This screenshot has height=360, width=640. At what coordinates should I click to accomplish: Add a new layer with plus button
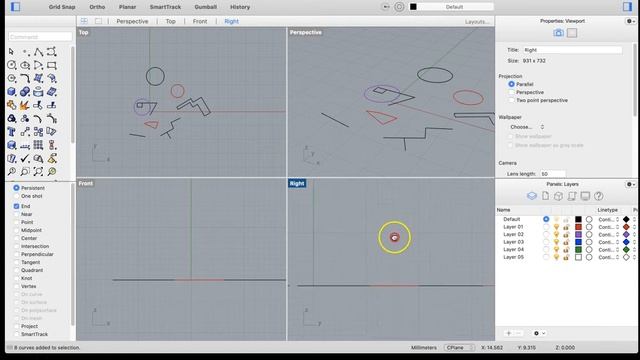click(x=509, y=333)
